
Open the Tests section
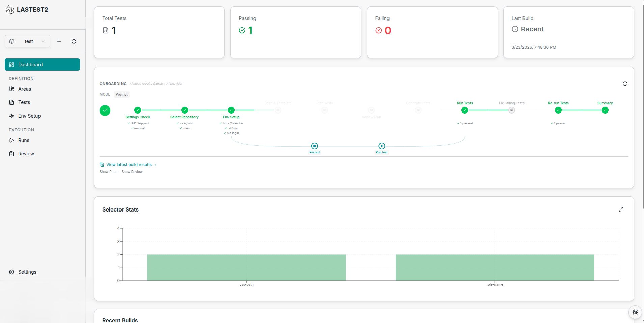coord(42,102)
